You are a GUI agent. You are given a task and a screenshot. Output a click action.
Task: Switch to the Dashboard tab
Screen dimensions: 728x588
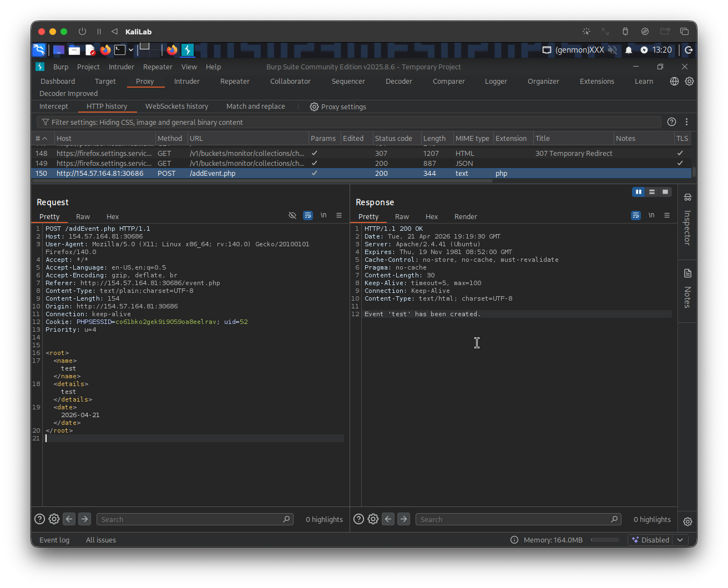(x=58, y=82)
